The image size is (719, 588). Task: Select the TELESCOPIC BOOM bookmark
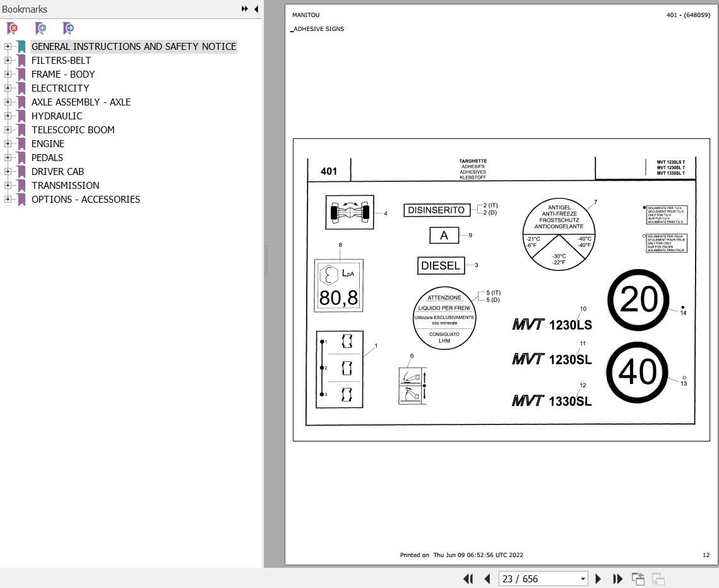pos(73,130)
